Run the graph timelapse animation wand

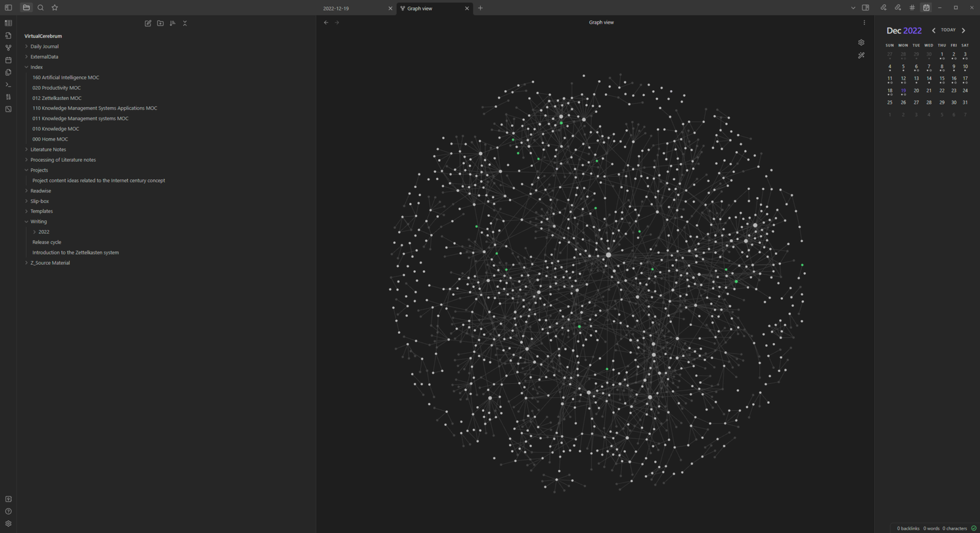pyautogui.click(x=861, y=56)
